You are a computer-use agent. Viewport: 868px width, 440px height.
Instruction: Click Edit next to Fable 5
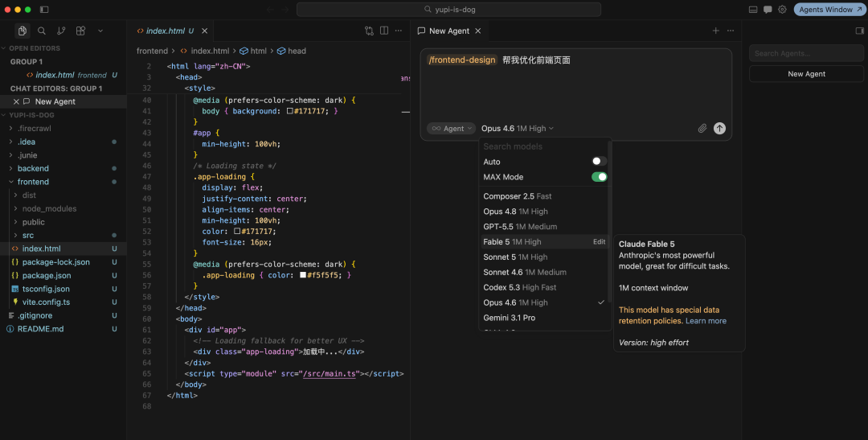point(599,241)
